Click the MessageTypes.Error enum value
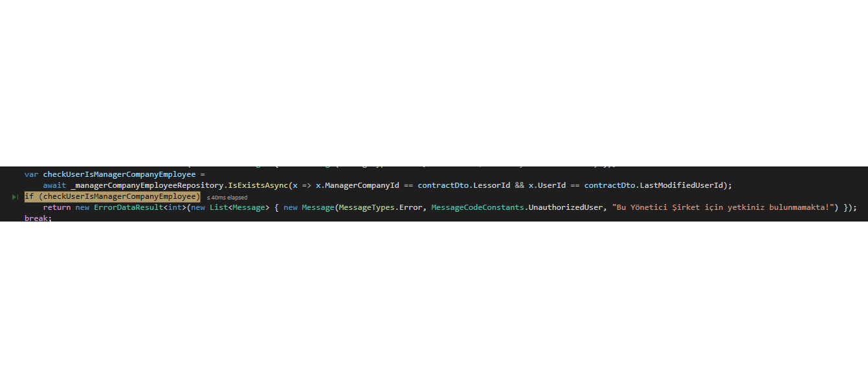868x388 pixels. [x=381, y=207]
